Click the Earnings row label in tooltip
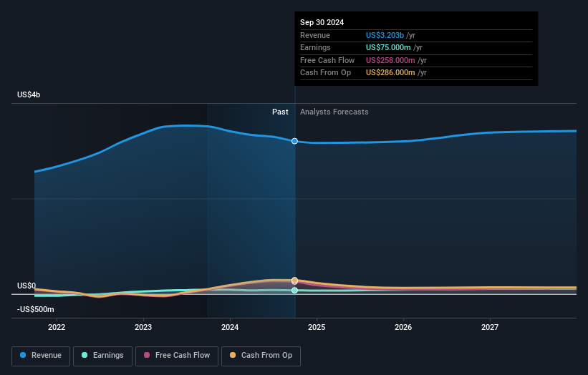This screenshot has width=588, height=375. [315, 47]
